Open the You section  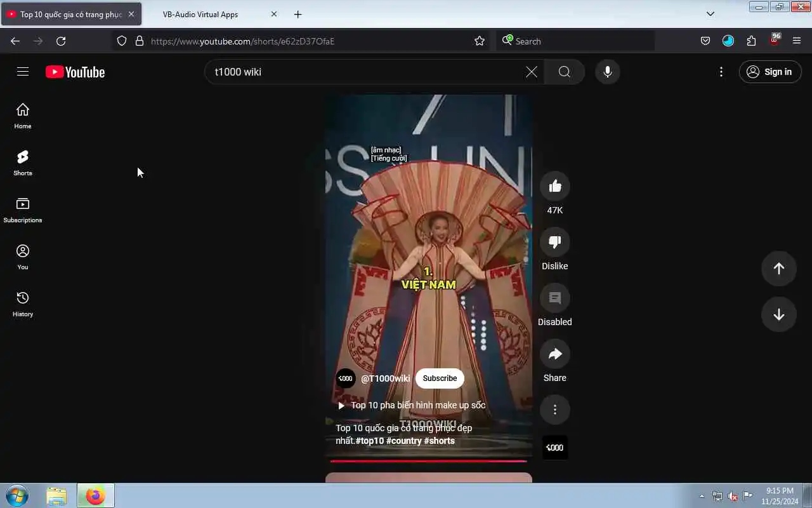coord(23,257)
